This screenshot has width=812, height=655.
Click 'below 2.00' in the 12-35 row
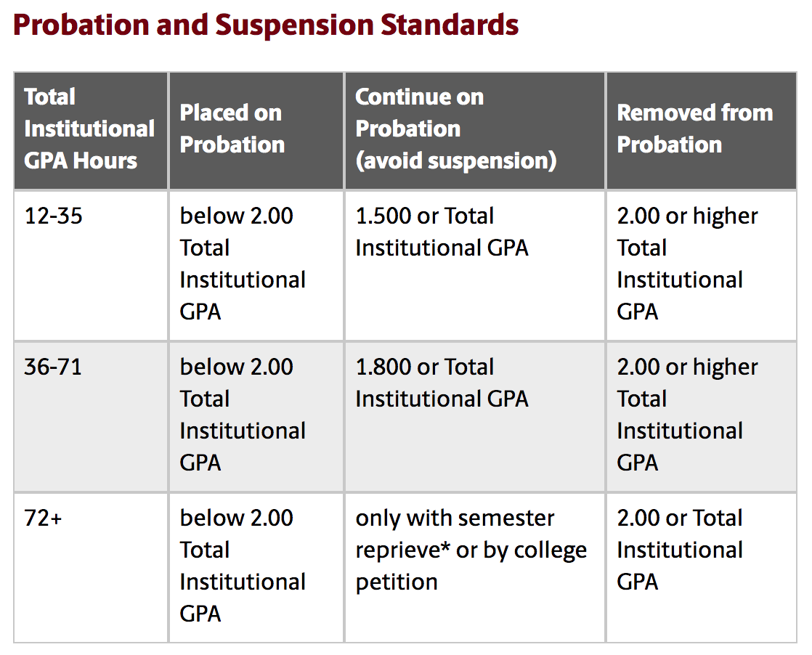237,216
